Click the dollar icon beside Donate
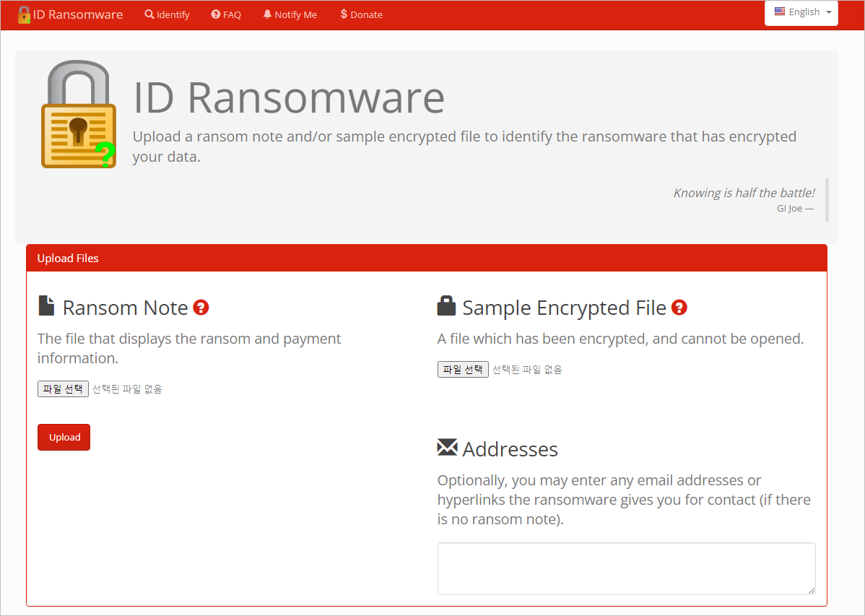This screenshot has height=616, width=865. (344, 14)
